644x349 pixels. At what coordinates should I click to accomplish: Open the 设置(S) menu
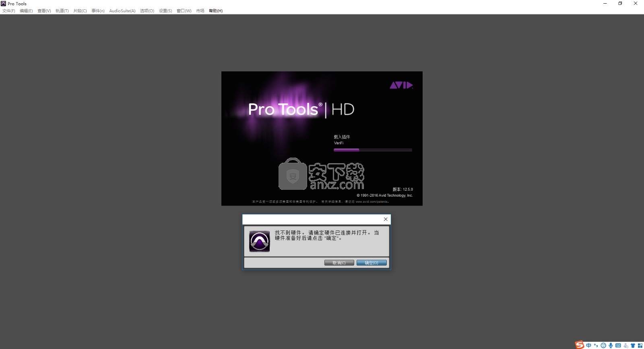click(165, 11)
